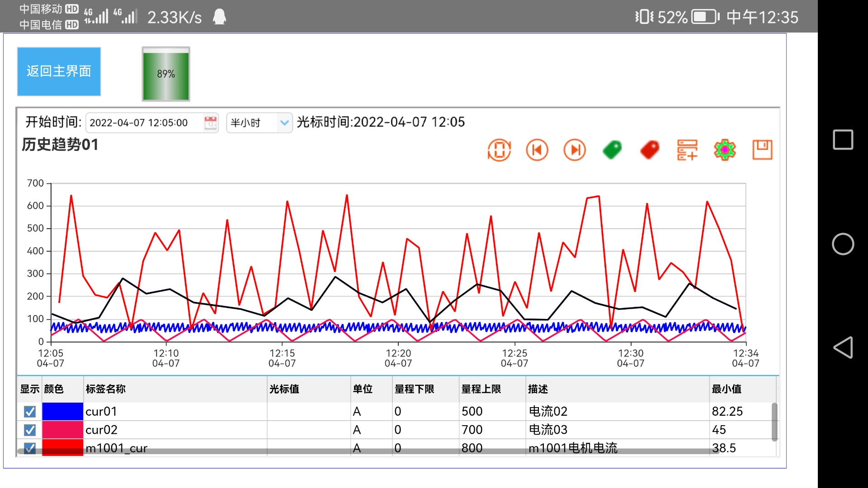The height and width of the screenshot is (488, 868).
Task: Click the blue cur01 color swatch
Action: [62, 412]
